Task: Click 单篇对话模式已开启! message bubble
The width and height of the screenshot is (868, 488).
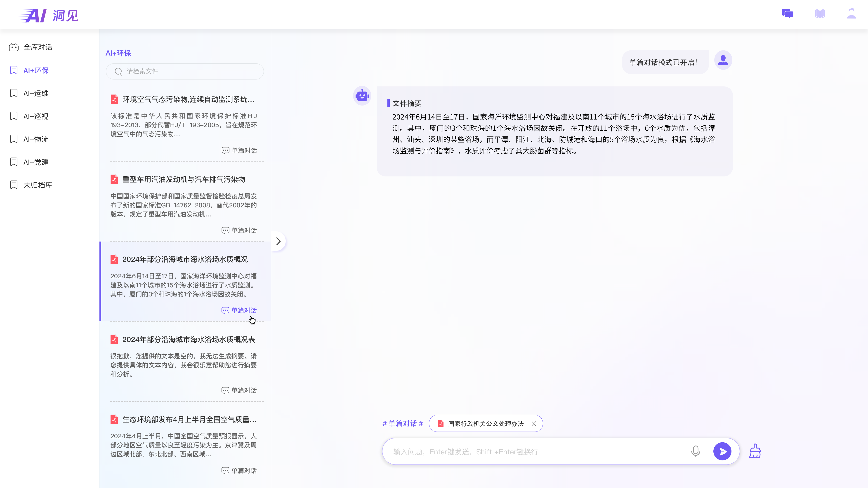Action: 665,62
